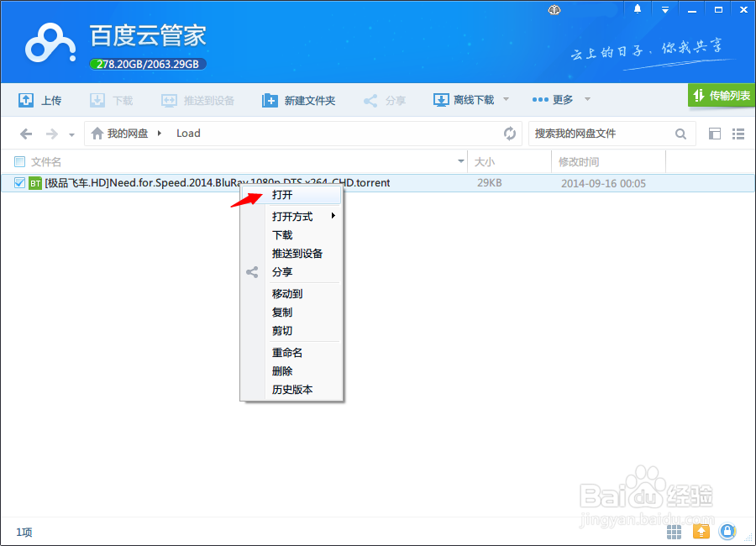Choose 打开 in the context menu
Screen dimensions: 756x546
click(x=292, y=195)
